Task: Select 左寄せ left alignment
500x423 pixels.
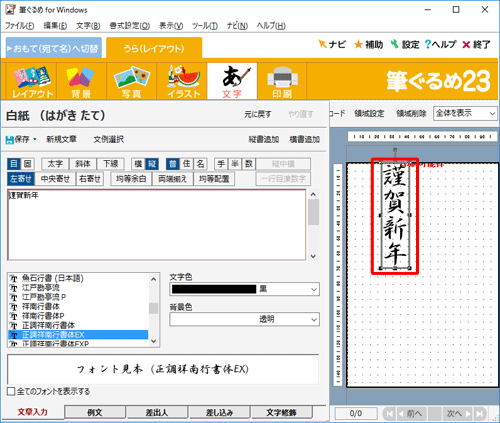Action: point(21,179)
